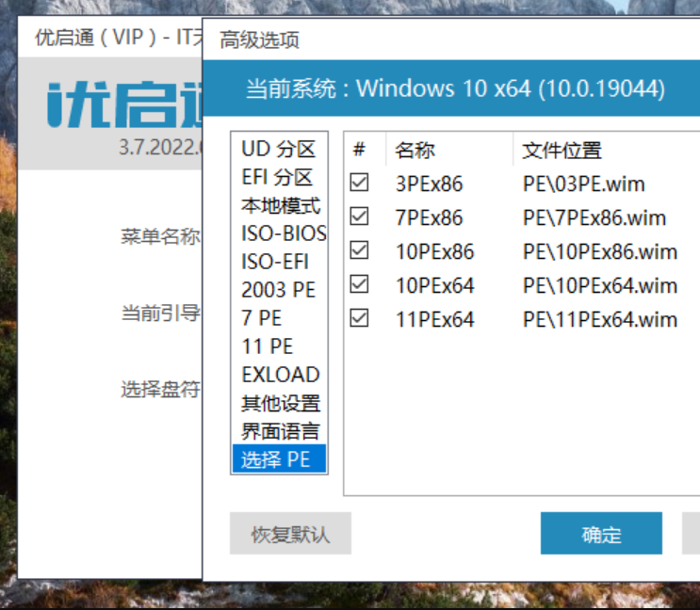The width and height of the screenshot is (700, 610).
Task: Open the UD 分区 section
Action: tap(279, 149)
